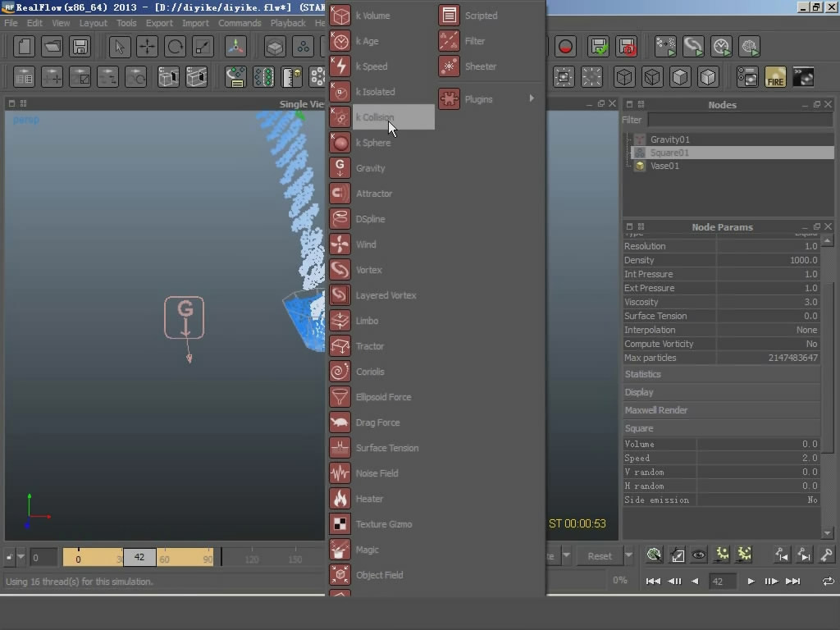The width and height of the screenshot is (840, 630).
Task: Open the Export menu
Action: (159, 23)
